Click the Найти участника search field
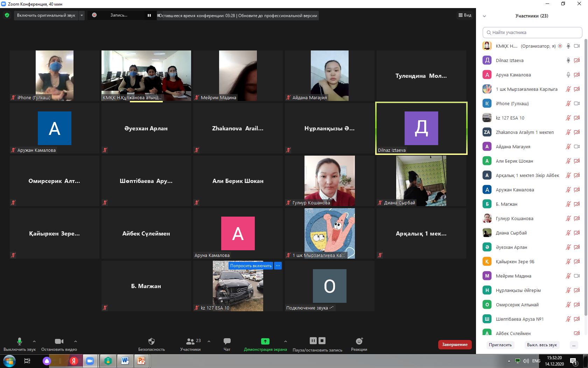This screenshot has height=368, width=588. (532, 33)
